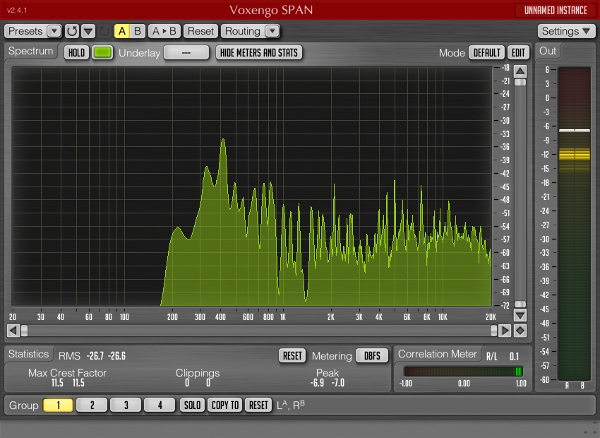Click the group RESET button
This screenshot has height=438, width=600.
258,405
